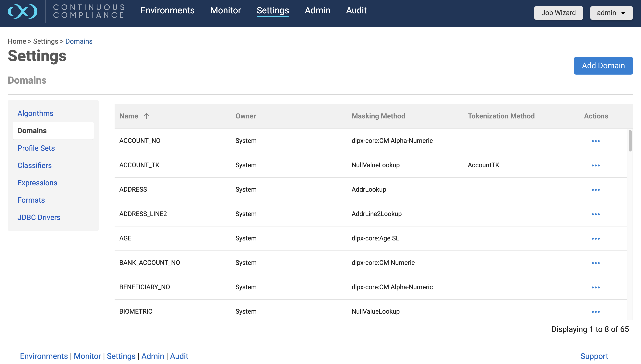Select Algorithms in the settings sidebar

tap(35, 113)
